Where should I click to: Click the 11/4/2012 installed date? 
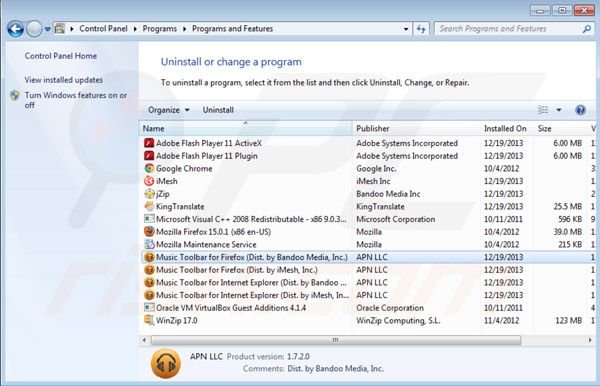[501, 321]
